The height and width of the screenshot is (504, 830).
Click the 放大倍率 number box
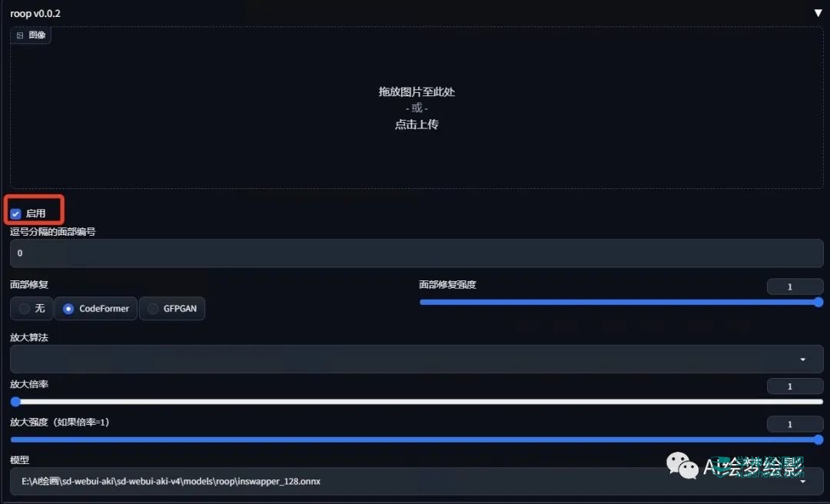795,386
